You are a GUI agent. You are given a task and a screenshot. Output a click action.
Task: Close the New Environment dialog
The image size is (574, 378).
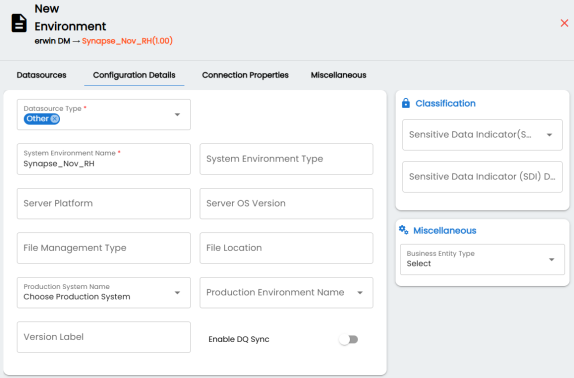[564, 23]
